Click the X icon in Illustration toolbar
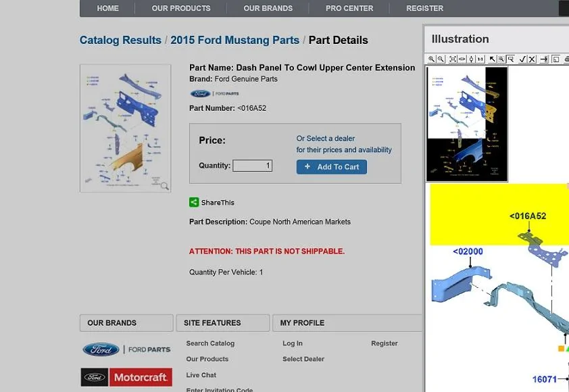The width and height of the screenshot is (569, 392). tap(532, 59)
